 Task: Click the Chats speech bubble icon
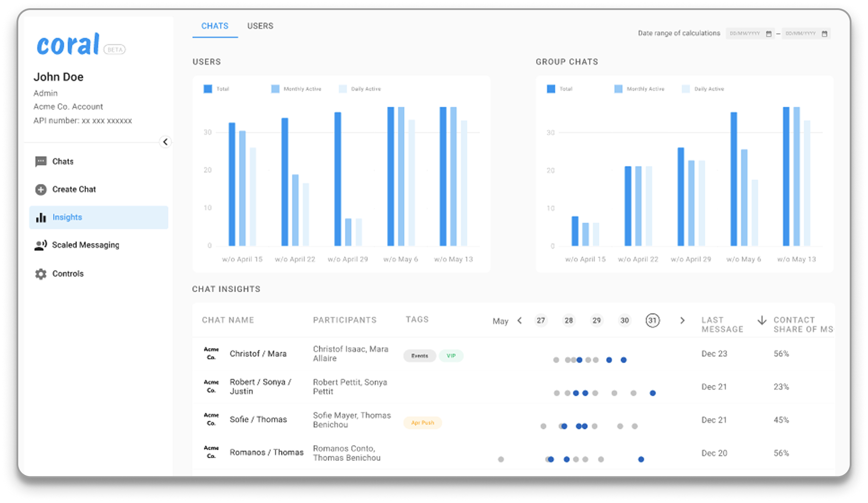pos(41,162)
